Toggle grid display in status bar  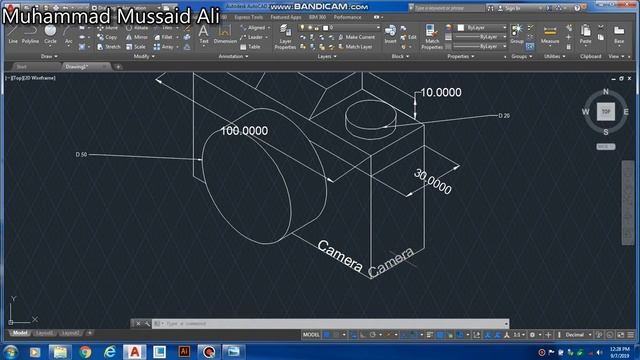click(327, 335)
